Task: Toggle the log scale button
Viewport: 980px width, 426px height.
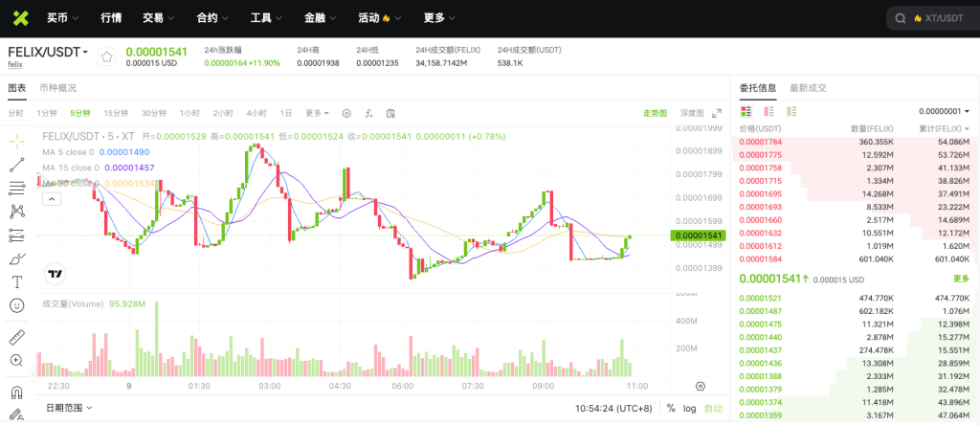Action: click(689, 409)
